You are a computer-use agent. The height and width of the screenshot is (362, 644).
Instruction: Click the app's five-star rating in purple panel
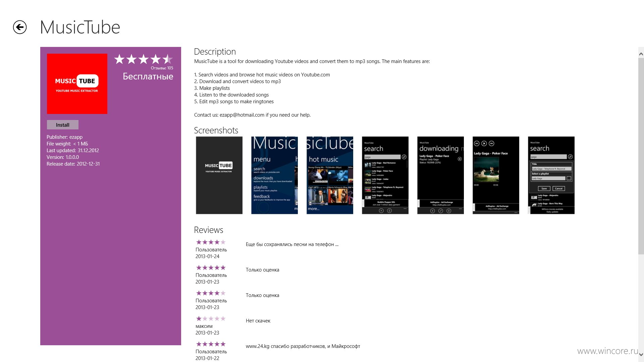(144, 59)
